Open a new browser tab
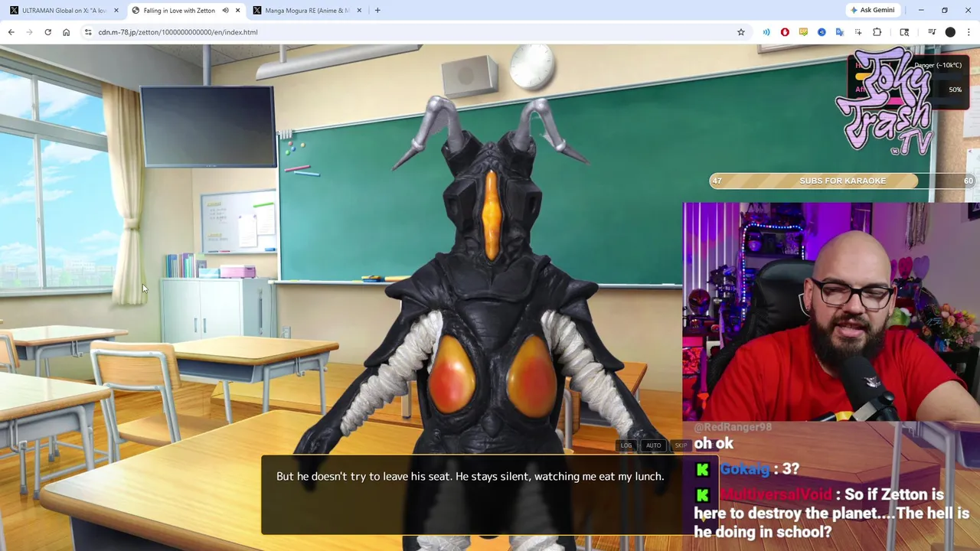Viewport: 980px width, 551px height. pyautogui.click(x=377, y=11)
